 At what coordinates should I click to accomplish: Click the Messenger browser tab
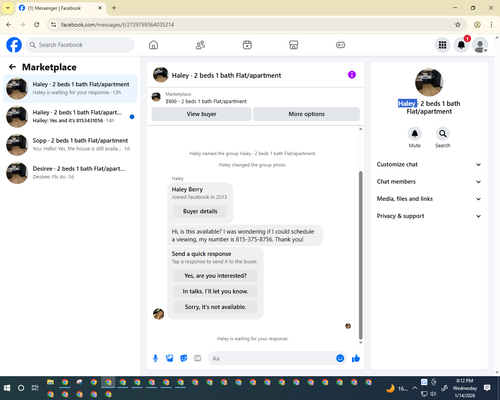[x=61, y=8]
